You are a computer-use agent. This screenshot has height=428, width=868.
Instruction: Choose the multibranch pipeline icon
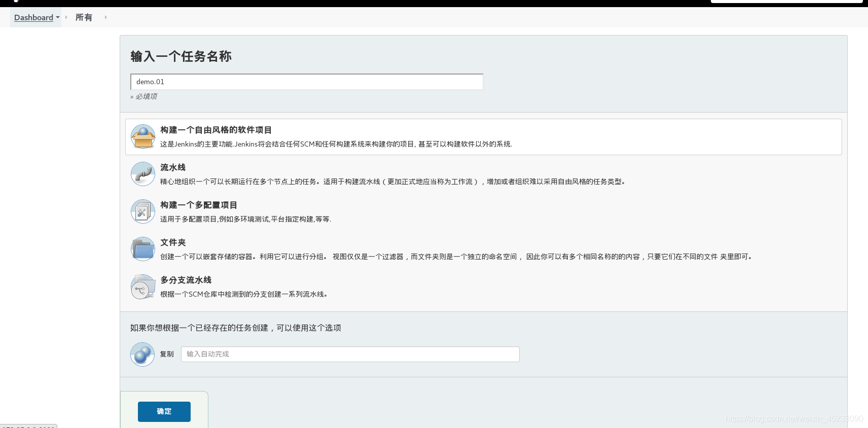click(x=143, y=287)
